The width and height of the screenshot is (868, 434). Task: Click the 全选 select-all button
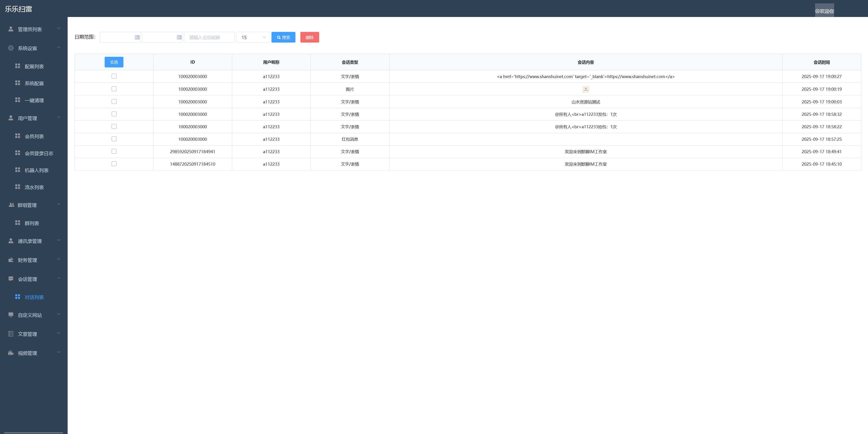tap(114, 62)
